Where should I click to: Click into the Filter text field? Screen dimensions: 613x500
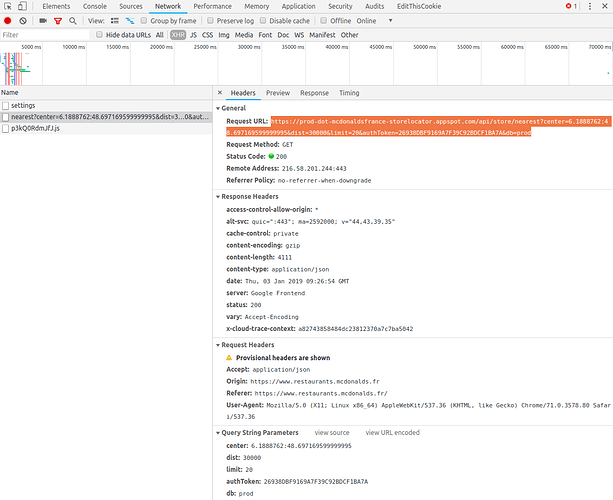pos(45,35)
